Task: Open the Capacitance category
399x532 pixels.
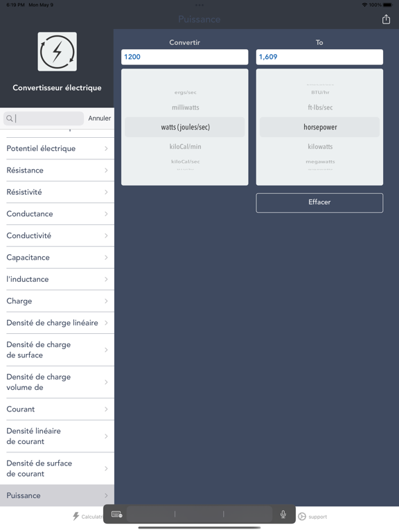Action: (57, 258)
